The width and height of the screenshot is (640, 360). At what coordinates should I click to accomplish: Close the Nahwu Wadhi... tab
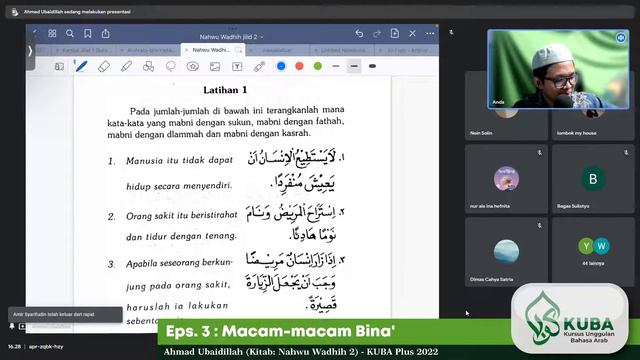click(x=187, y=50)
